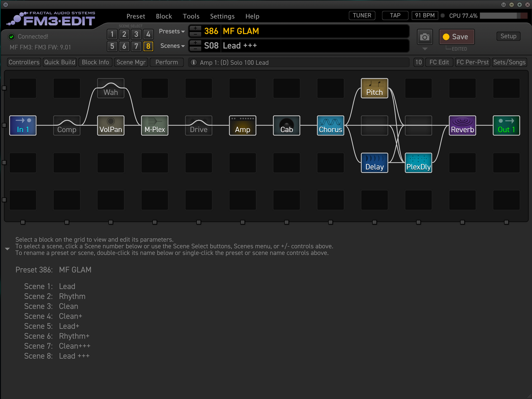
Task: Increment scene with the plus stepper
Action: [195, 43]
